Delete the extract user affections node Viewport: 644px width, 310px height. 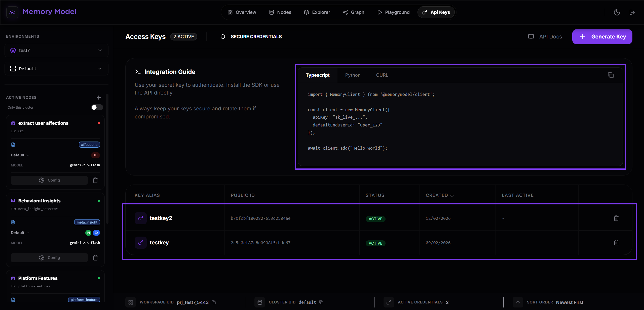pyautogui.click(x=95, y=180)
